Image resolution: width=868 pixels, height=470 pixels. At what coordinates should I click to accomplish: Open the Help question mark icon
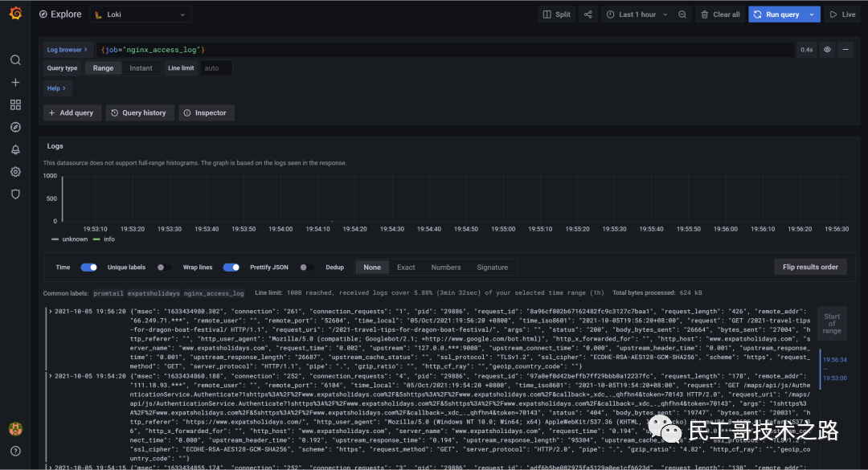15,451
